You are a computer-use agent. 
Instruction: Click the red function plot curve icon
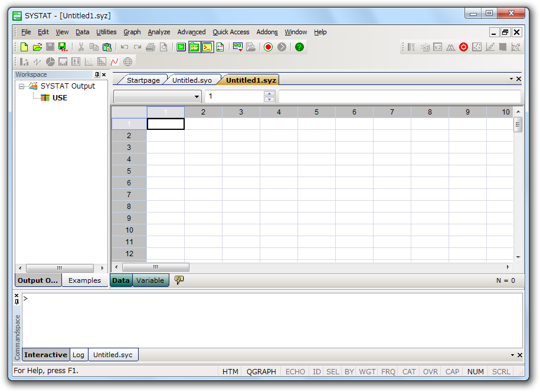(x=114, y=61)
